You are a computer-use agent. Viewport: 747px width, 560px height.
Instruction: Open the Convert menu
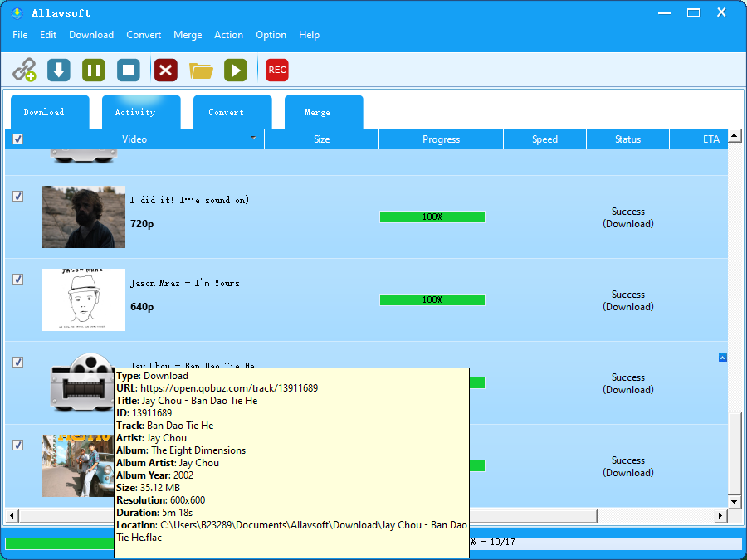pyautogui.click(x=144, y=35)
